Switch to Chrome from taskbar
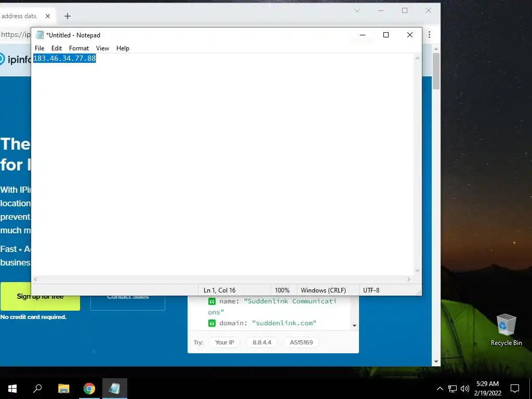Viewport: 532px width, 399px height. point(89,389)
